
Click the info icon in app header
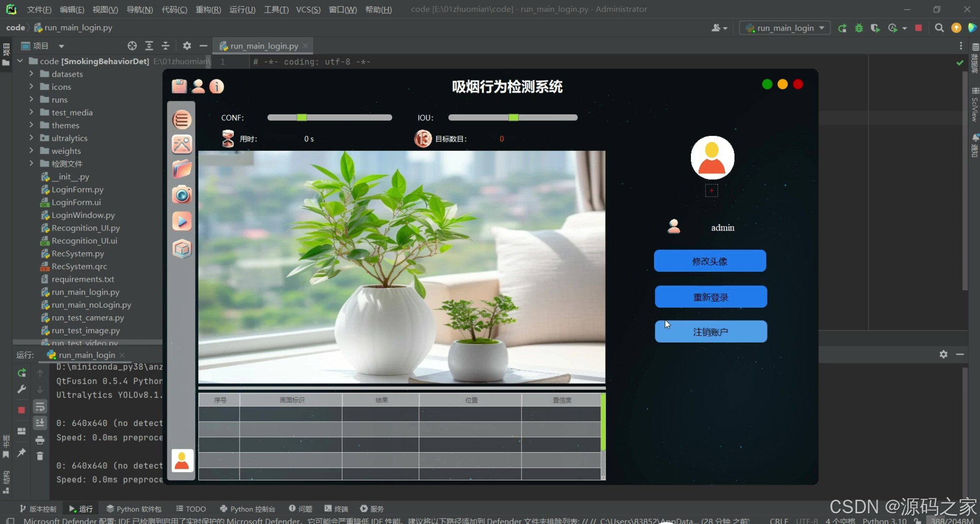217,86
